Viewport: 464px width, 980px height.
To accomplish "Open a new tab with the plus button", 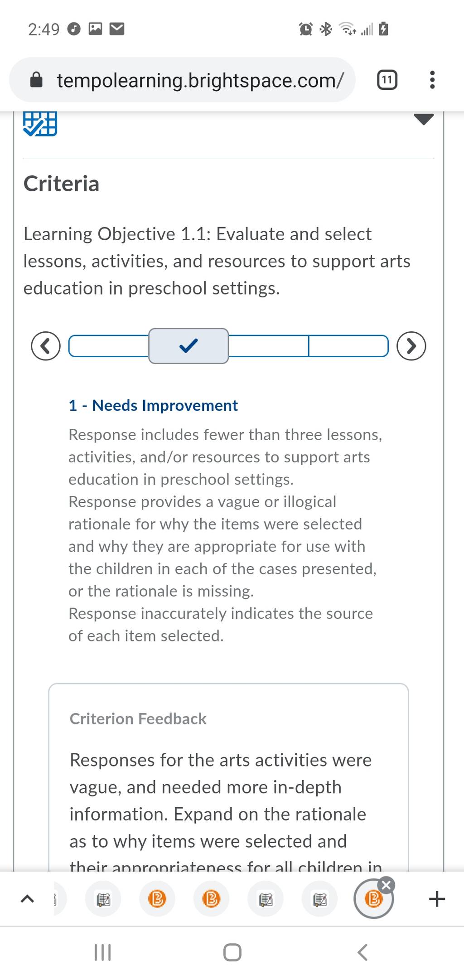I will (x=437, y=898).
